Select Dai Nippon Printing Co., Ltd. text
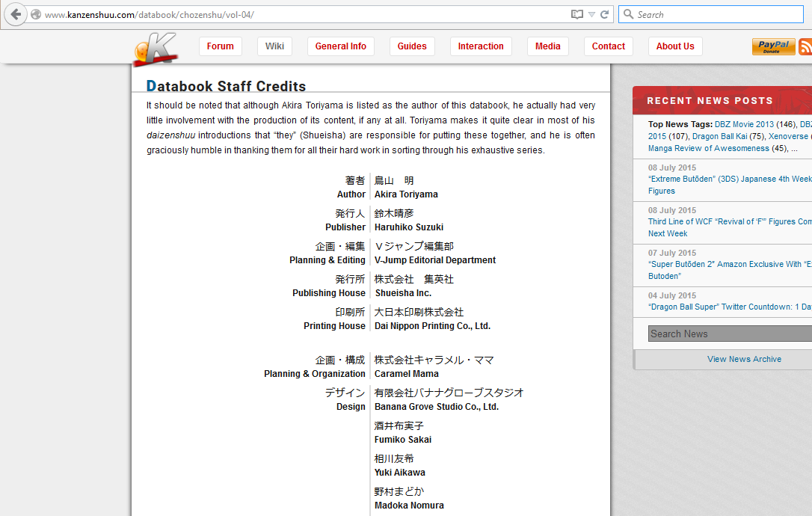The height and width of the screenshot is (516, 812). point(432,326)
